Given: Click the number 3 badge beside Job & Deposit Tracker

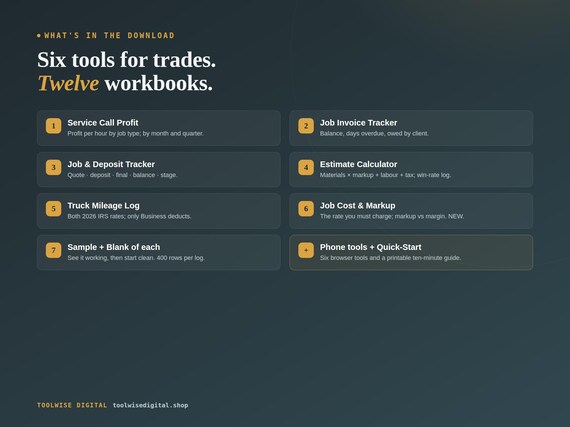Looking at the screenshot, I should (53, 167).
